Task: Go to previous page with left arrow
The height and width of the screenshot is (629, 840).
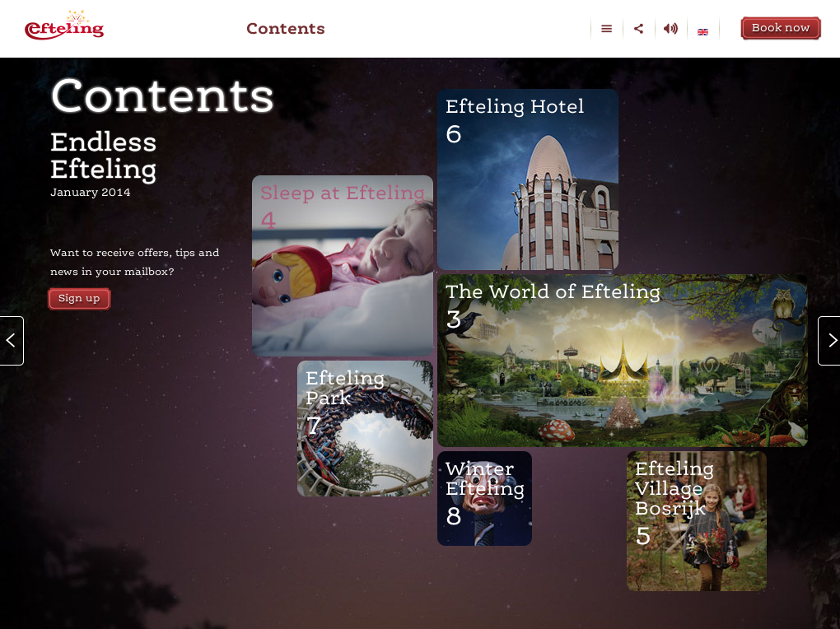Action: point(11,340)
